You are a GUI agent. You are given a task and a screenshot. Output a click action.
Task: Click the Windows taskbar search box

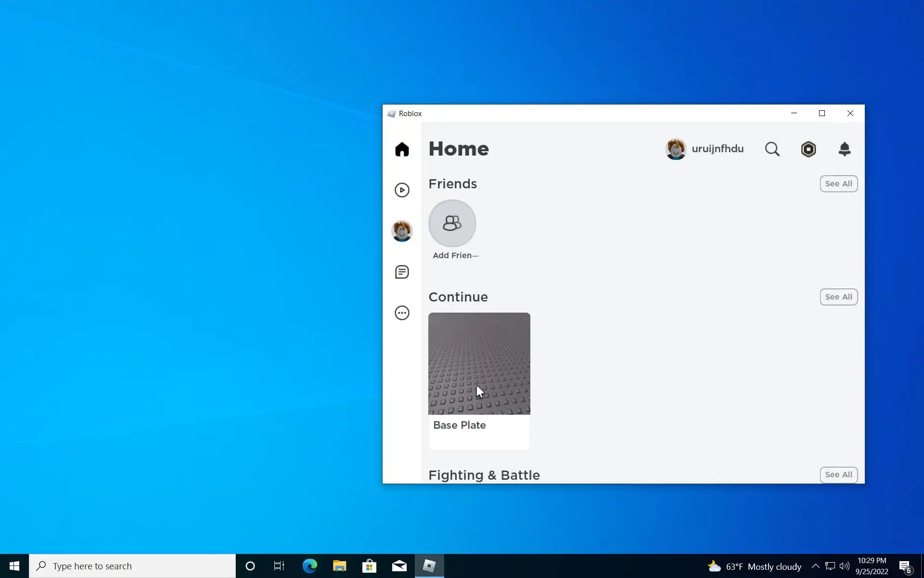[x=132, y=566]
